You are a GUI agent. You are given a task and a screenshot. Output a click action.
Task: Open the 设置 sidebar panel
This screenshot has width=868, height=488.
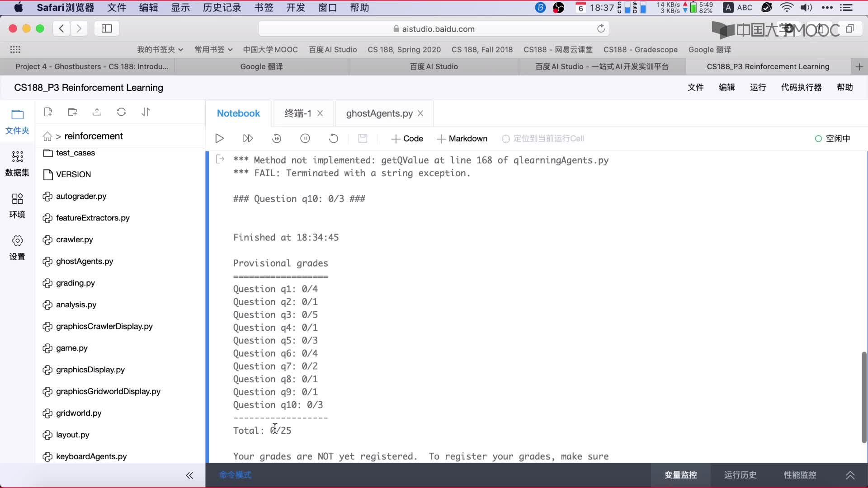pos(17,248)
